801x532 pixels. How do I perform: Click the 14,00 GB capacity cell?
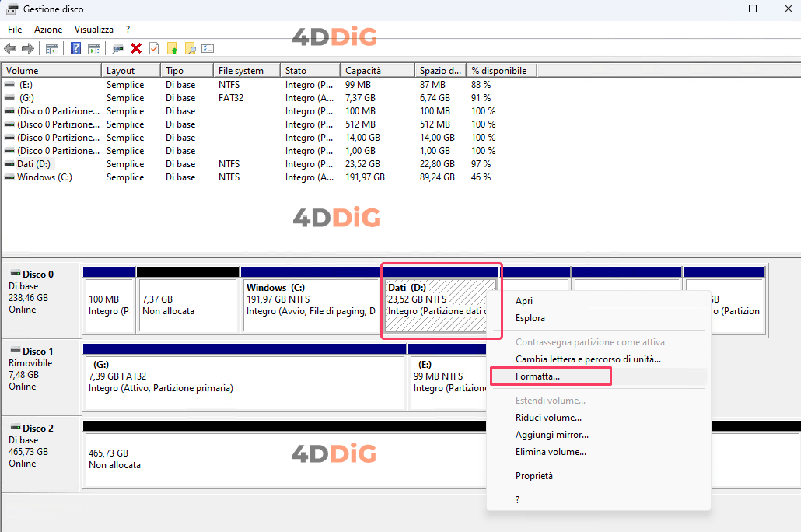[362, 138]
